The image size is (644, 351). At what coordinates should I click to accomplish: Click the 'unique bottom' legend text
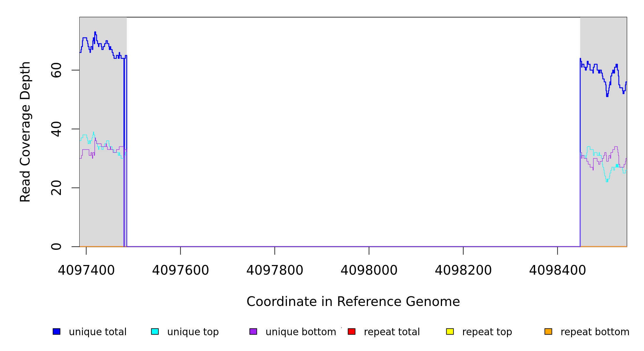pyautogui.click(x=301, y=332)
